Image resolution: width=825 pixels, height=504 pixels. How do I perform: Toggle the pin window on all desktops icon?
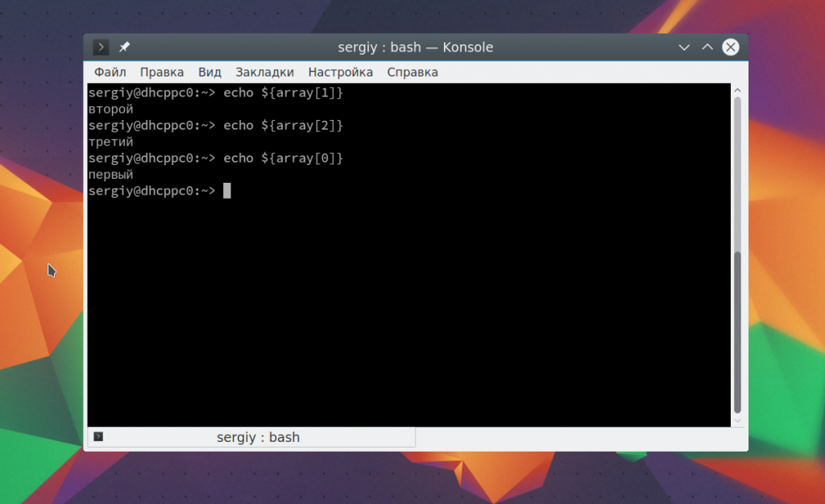click(124, 48)
